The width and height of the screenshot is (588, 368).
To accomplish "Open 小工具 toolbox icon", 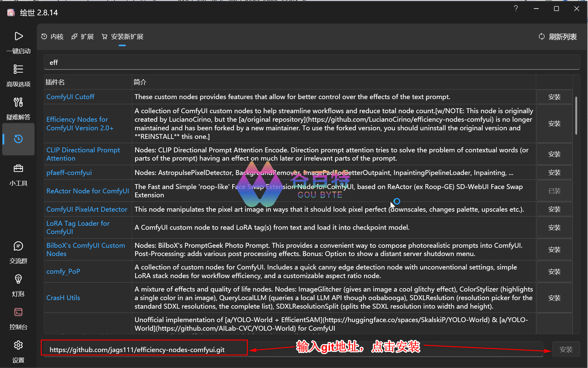I will (18, 169).
